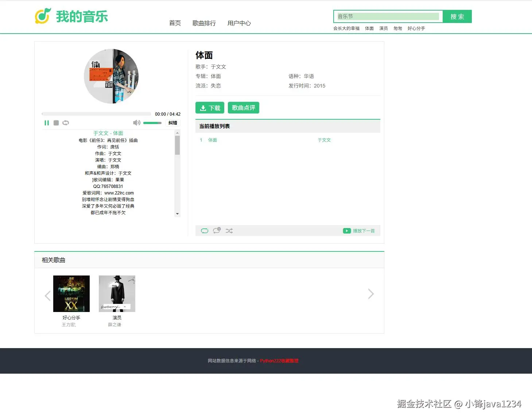Viewport: 532px width, 420px height.
Task: Search hot keyword 好心分手 under search box
Action: [416, 28]
